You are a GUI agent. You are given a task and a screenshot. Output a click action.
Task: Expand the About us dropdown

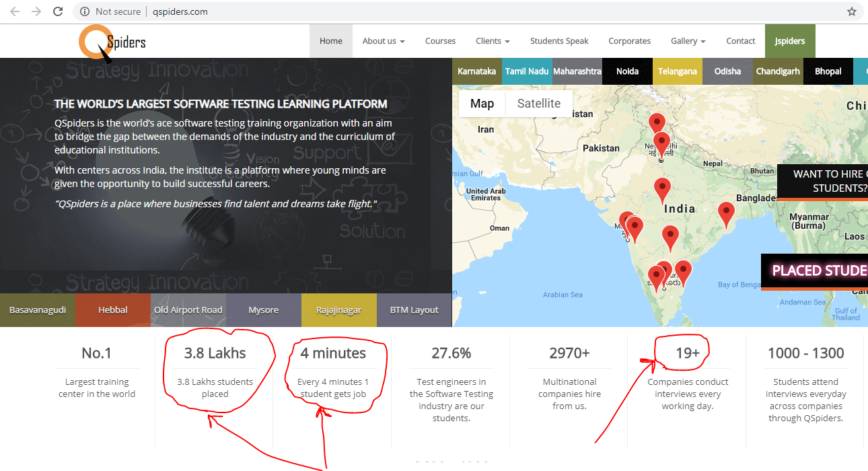pos(384,41)
